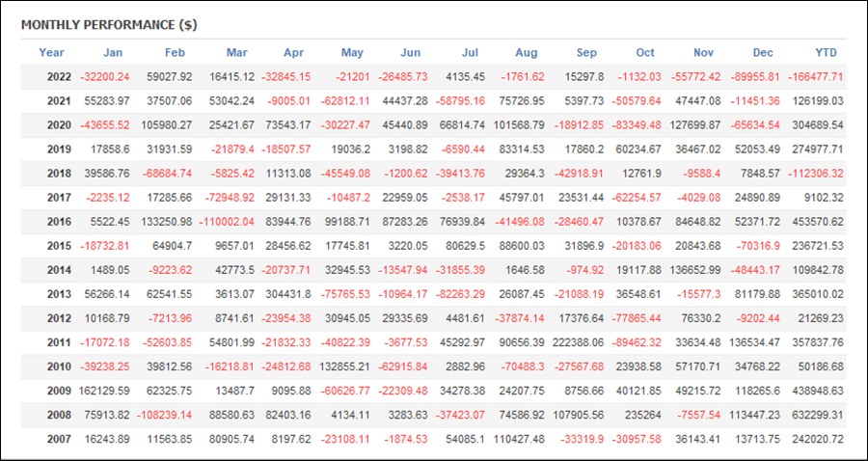Image resolution: width=868 pixels, height=461 pixels.
Task: Click the 2013 YTD value 365010.02
Action: (818, 294)
